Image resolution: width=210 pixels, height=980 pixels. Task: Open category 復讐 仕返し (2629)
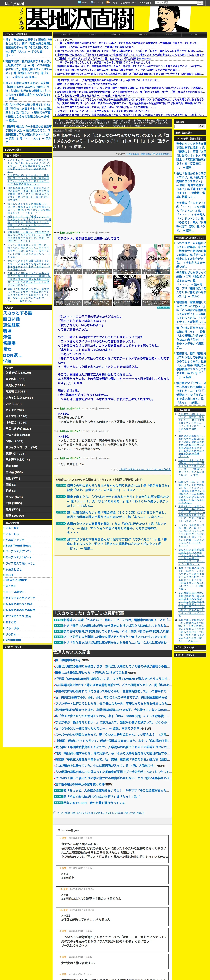pos(18,373)
